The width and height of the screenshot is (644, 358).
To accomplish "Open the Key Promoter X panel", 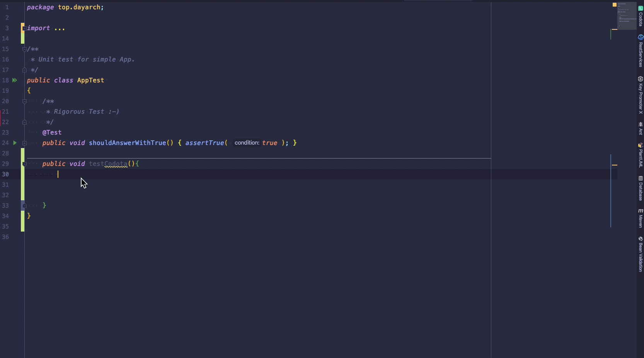I will pos(641,95).
